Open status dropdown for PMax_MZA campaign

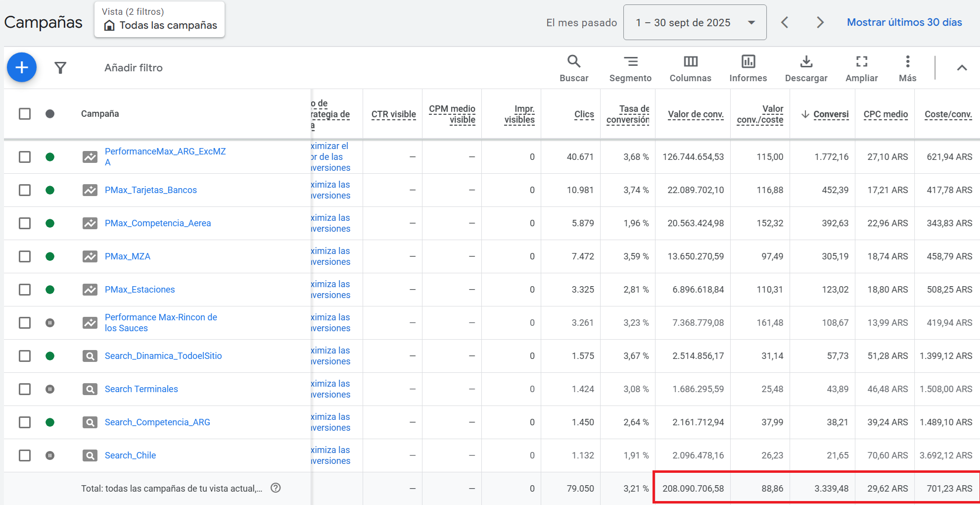click(50, 256)
